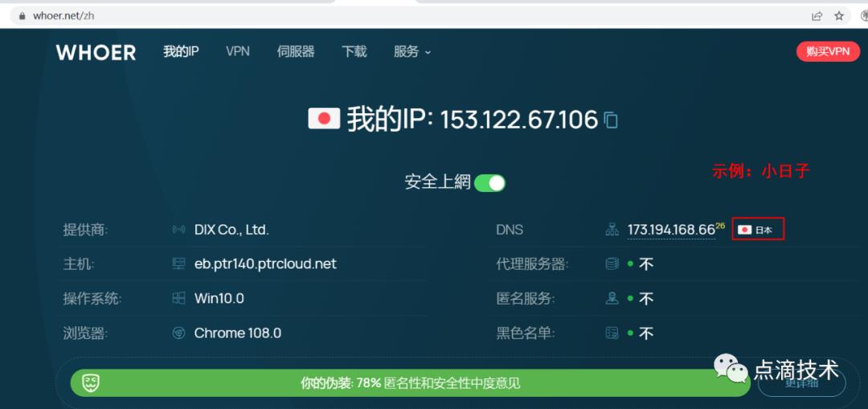The width and height of the screenshot is (868, 409).
Task: Click the host icon beside eb.ptr140.ptrcloud.net
Action: pyautogui.click(x=178, y=264)
